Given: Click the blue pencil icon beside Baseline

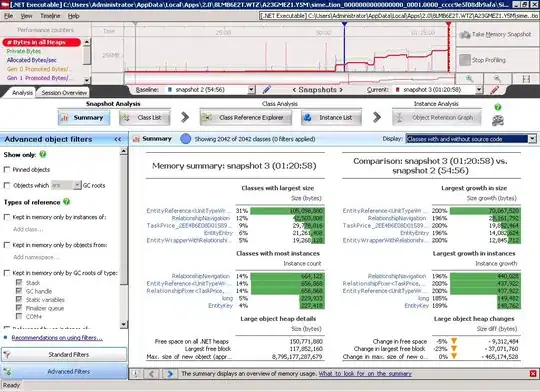Looking at the screenshot, I should click(267, 90).
